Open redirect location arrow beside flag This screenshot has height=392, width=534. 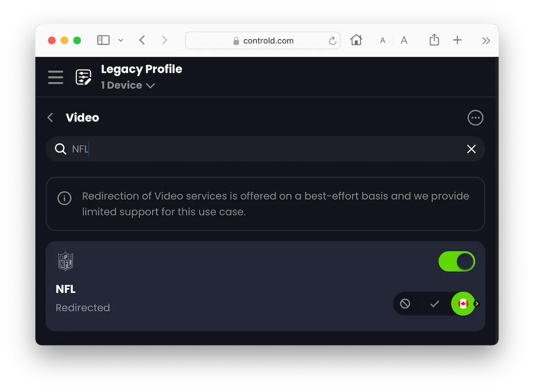tap(477, 304)
